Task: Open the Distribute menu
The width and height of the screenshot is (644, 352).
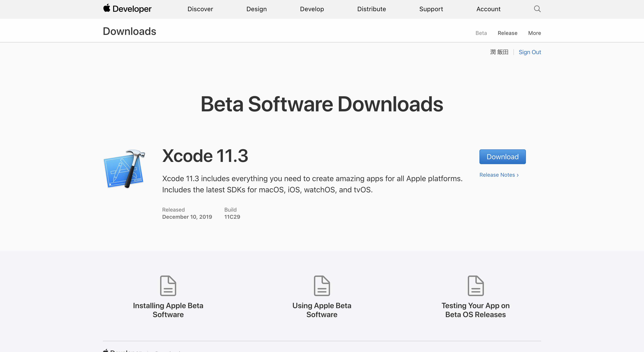Action: point(371,9)
